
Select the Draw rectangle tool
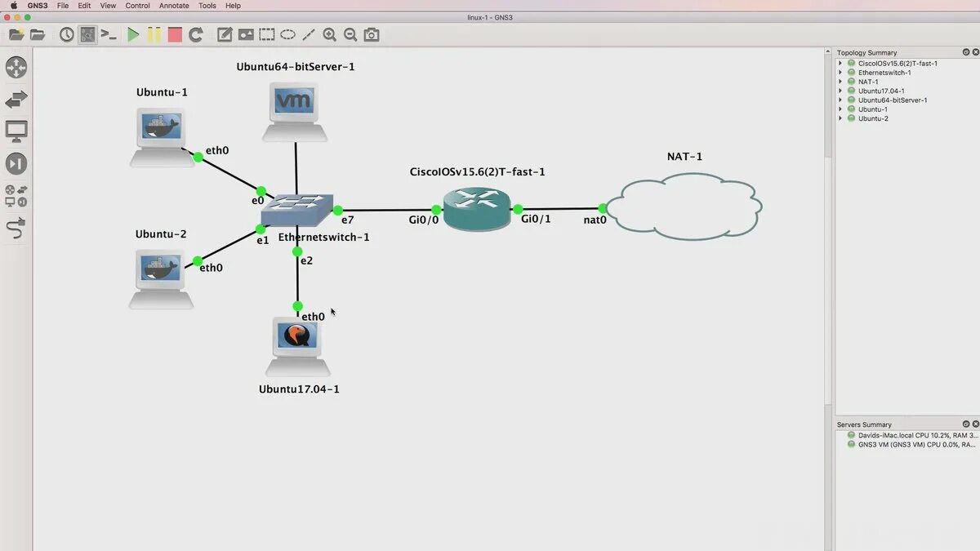point(267,35)
